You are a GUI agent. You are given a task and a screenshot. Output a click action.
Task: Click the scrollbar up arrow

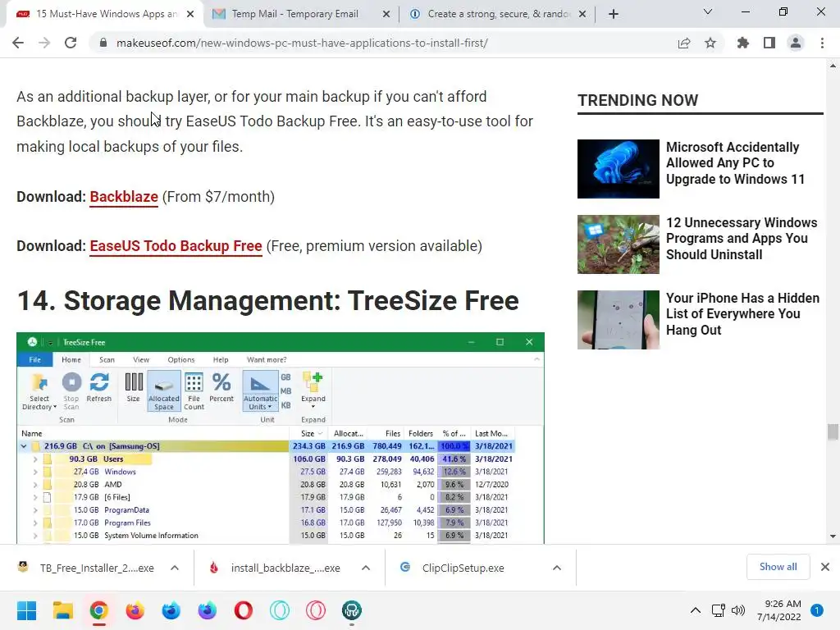[x=833, y=66]
